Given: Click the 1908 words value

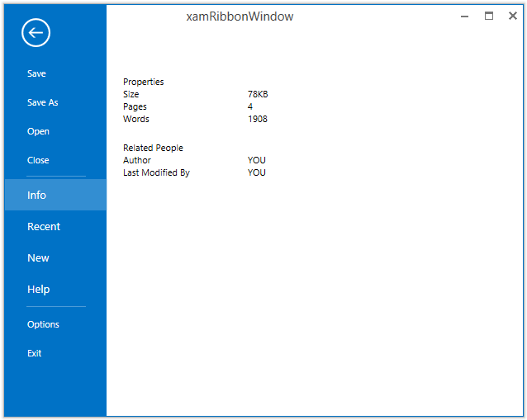Looking at the screenshot, I should pyautogui.click(x=258, y=119).
